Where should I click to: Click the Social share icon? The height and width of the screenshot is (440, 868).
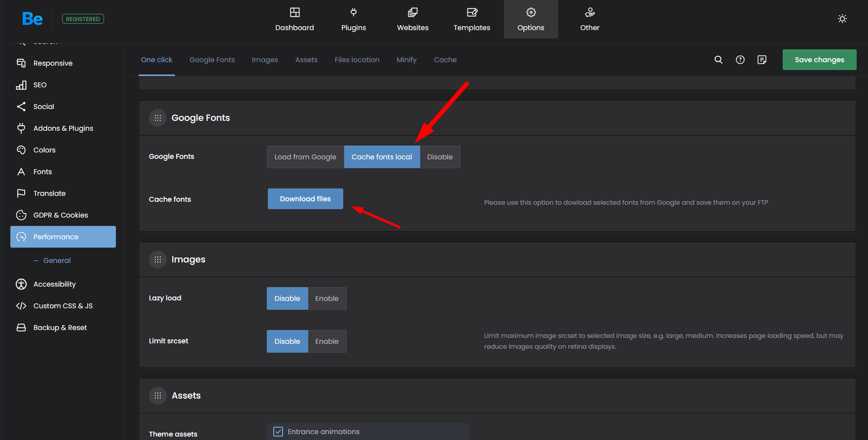pyautogui.click(x=21, y=107)
